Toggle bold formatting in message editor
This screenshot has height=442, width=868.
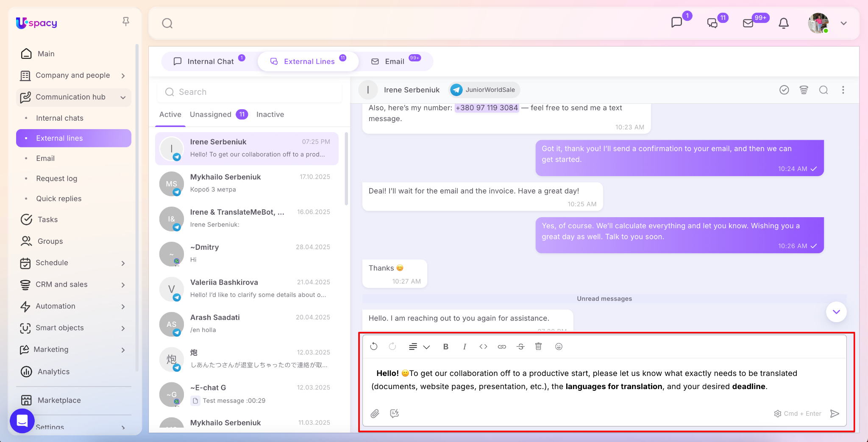tap(445, 347)
